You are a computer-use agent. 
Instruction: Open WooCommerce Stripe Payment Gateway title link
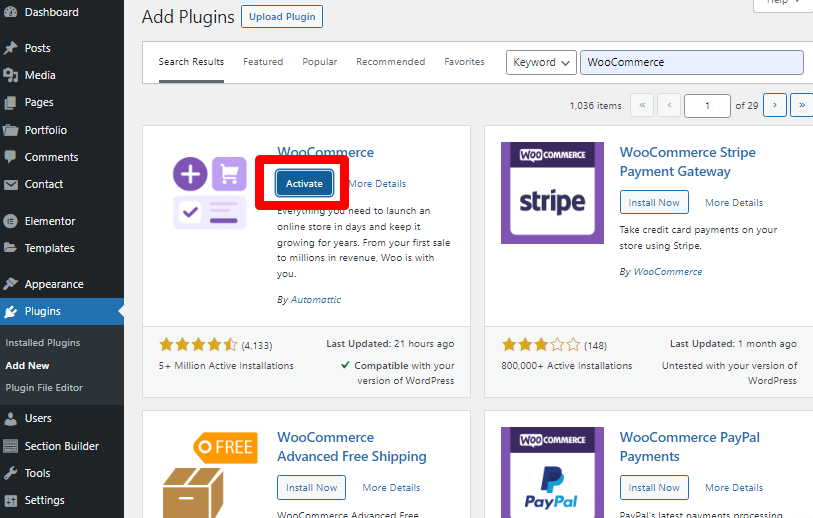pos(688,162)
